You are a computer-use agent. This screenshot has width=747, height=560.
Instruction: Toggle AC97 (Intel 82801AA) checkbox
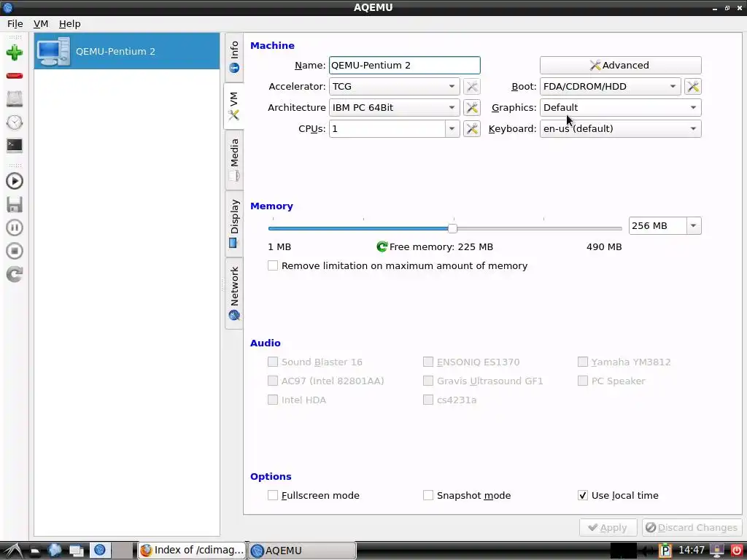point(273,381)
